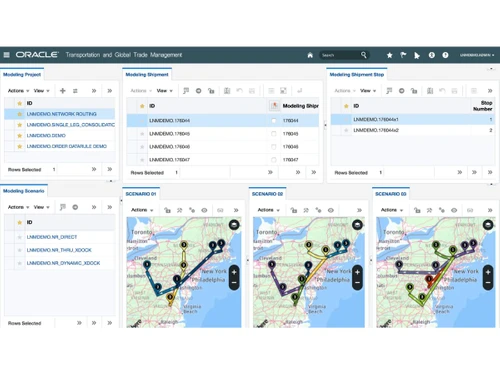Open the hamburger navigation menu

pyautogui.click(x=6, y=55)
